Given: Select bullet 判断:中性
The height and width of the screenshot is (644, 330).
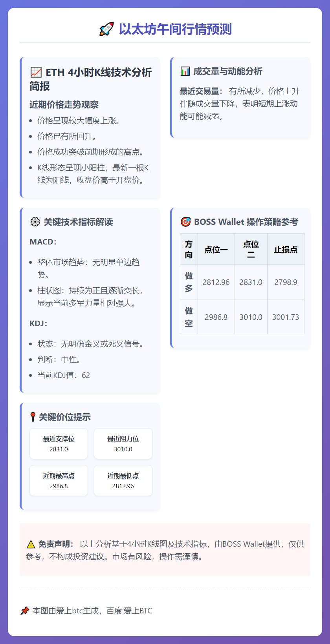Looking at the screenshot, I should click(59, 359).
